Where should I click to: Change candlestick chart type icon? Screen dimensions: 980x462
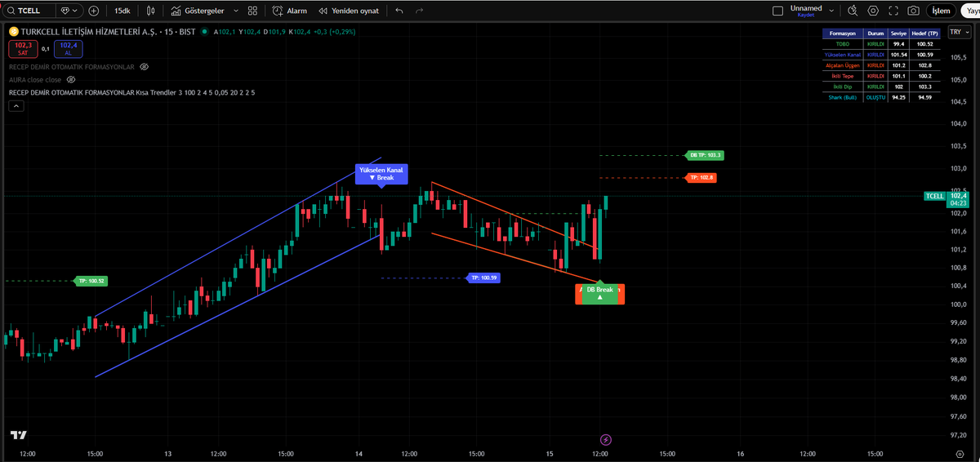151,11
